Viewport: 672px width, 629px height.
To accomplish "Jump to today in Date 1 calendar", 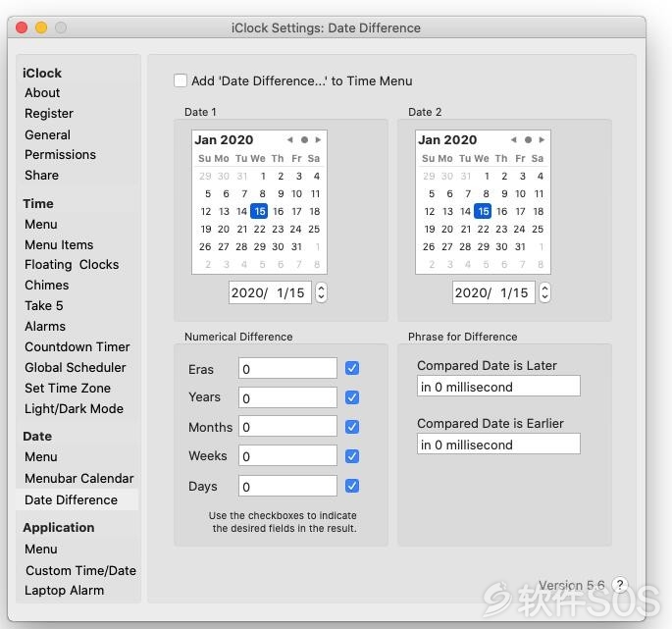I will click(x=304, y=139).
